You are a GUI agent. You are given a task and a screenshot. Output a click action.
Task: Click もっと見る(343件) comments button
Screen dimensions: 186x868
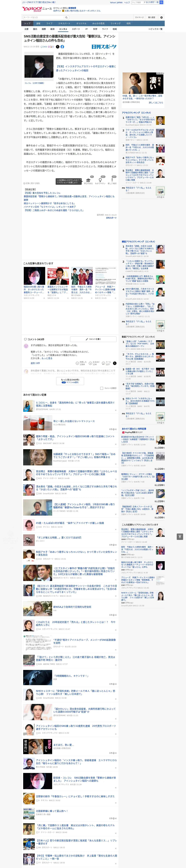point(70,381)
